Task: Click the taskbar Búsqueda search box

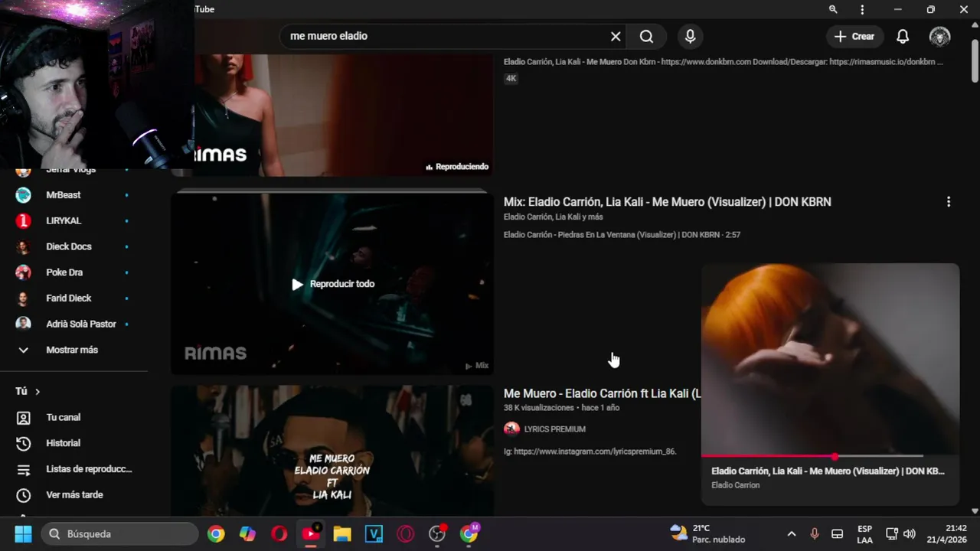Action: [119, 533]
